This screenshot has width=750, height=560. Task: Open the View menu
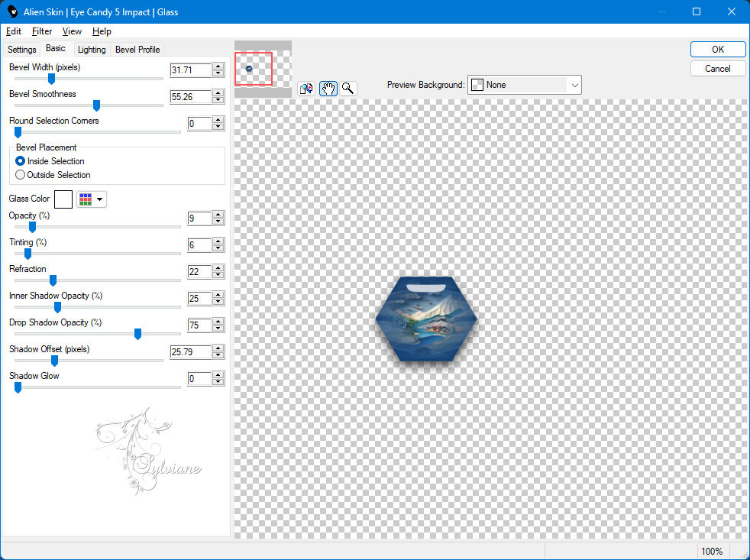[72, 31]
